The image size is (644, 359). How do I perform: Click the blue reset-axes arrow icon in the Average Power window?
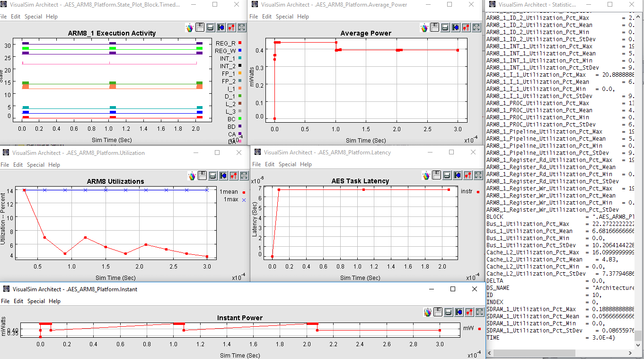[x=456, y=27]
